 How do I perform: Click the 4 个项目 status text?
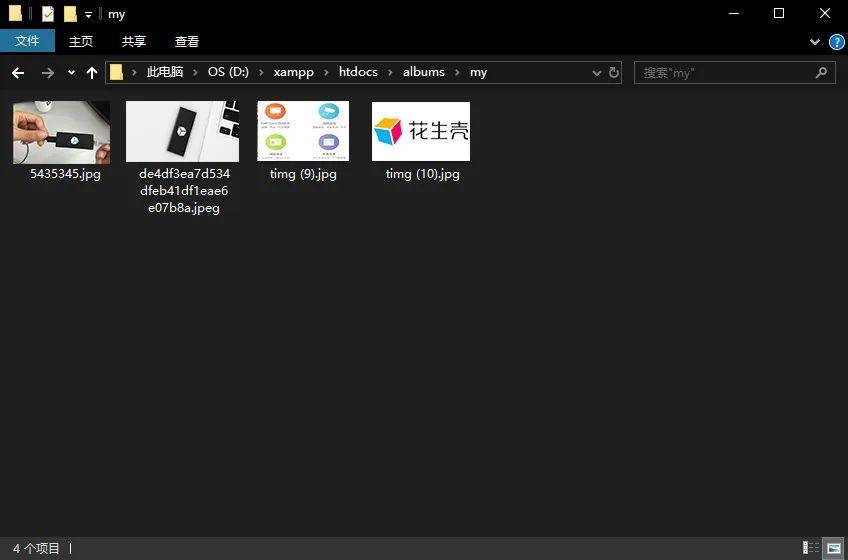pyautogui.click(x=36, y=548)
